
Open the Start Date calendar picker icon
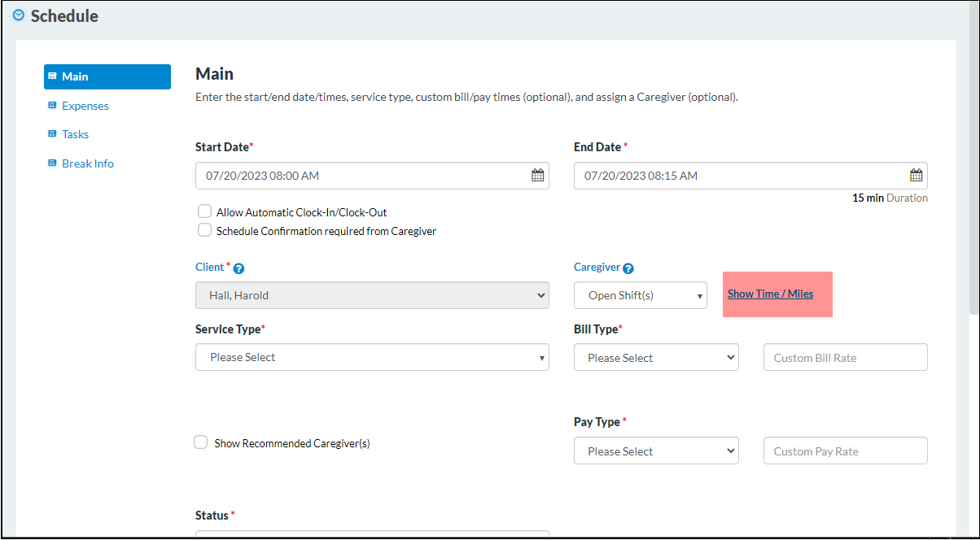[537, 176]
